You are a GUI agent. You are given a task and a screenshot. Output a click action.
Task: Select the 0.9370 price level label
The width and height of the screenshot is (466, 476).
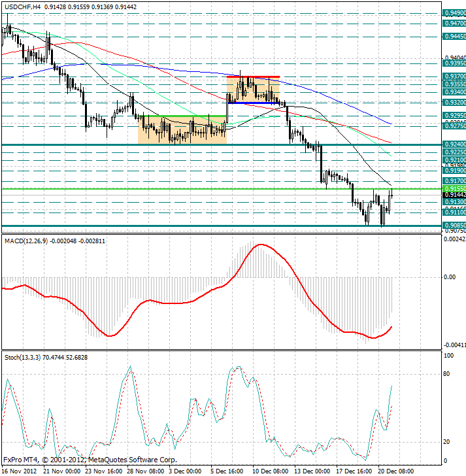454,76
